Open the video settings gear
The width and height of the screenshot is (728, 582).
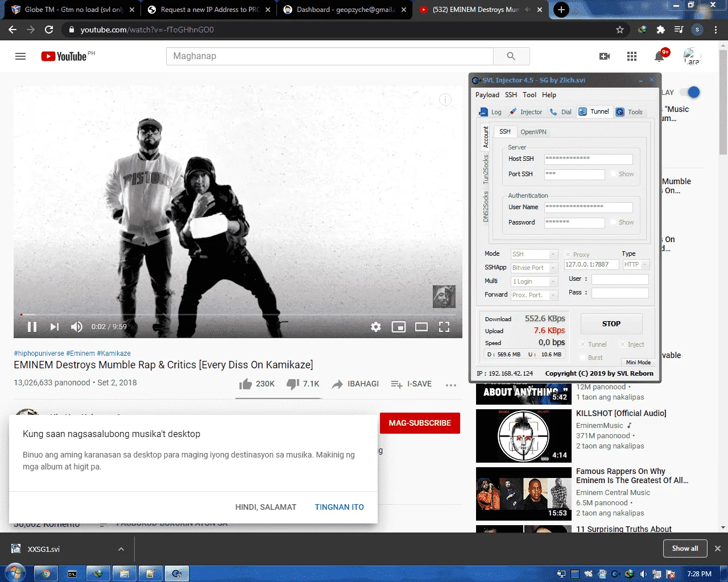[376, 327]
